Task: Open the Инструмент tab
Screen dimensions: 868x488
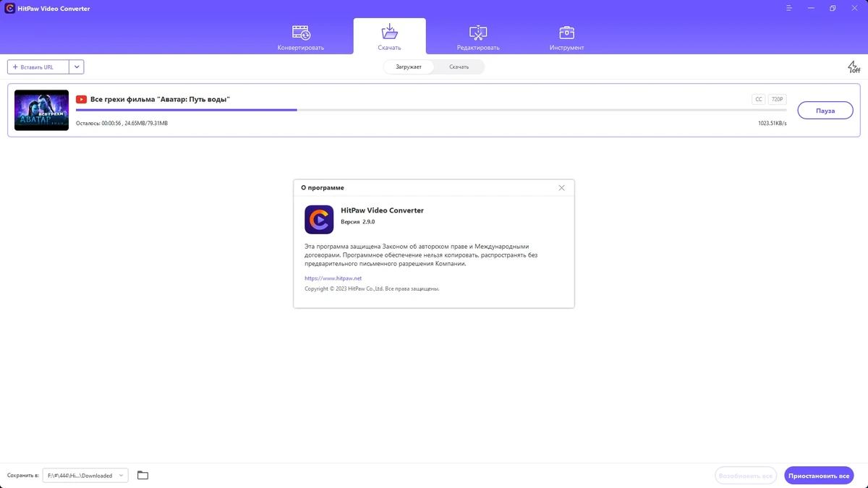Action: click(566, 38)
